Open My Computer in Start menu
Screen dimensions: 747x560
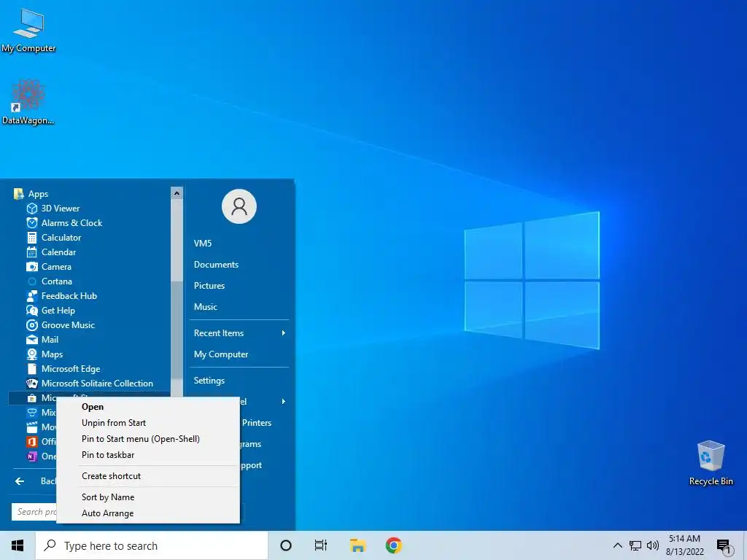(x=221, y=354)
